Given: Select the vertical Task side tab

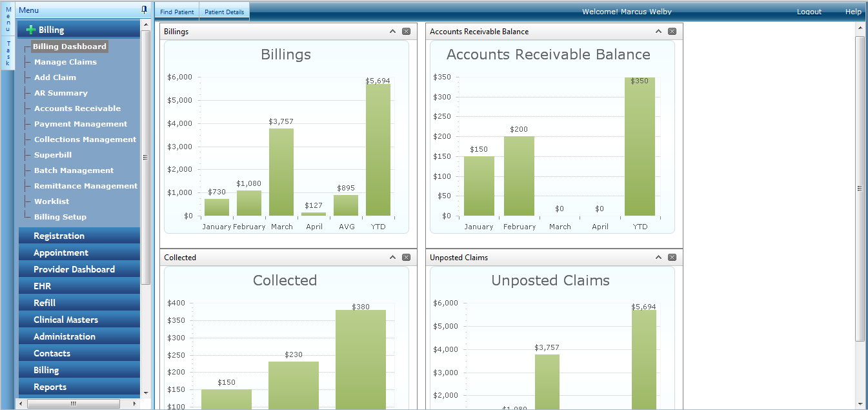Looking at the screenshot, I should 8,53.
